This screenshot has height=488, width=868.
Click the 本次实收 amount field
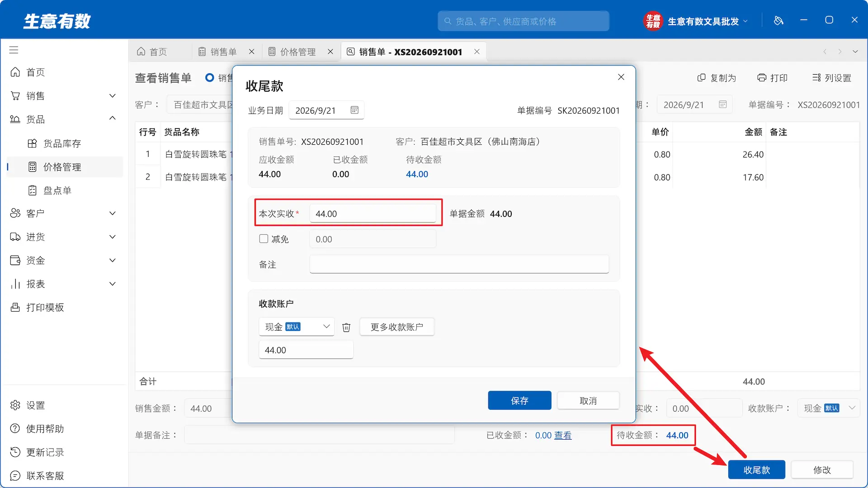click(373, 213)
